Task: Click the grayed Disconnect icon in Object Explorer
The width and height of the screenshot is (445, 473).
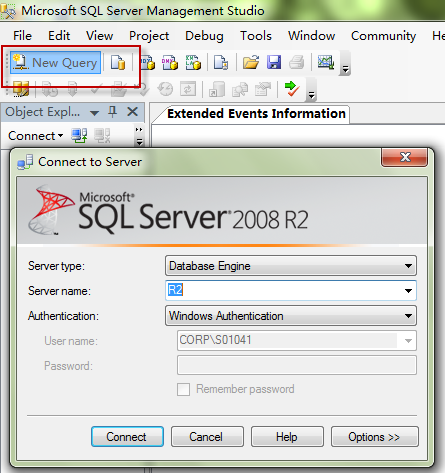Action: click(x=102, y=136)
